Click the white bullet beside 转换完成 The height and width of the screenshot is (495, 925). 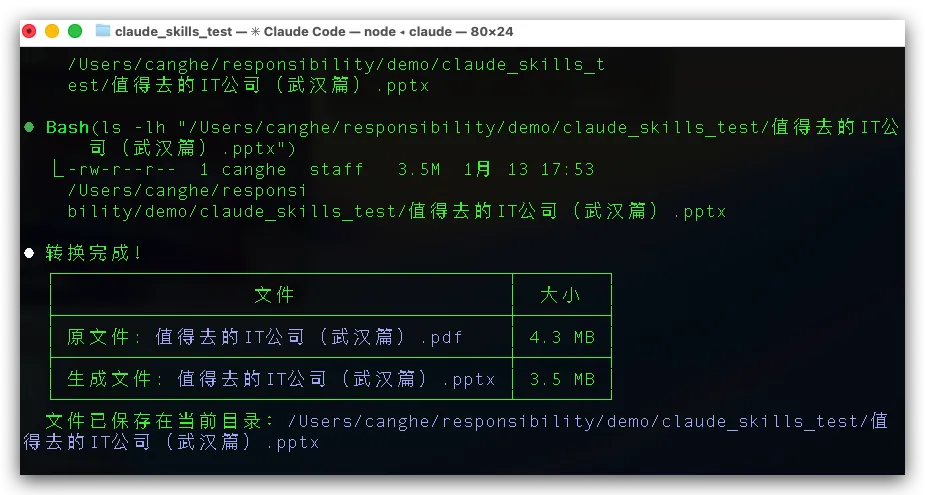tap(28, 253)
